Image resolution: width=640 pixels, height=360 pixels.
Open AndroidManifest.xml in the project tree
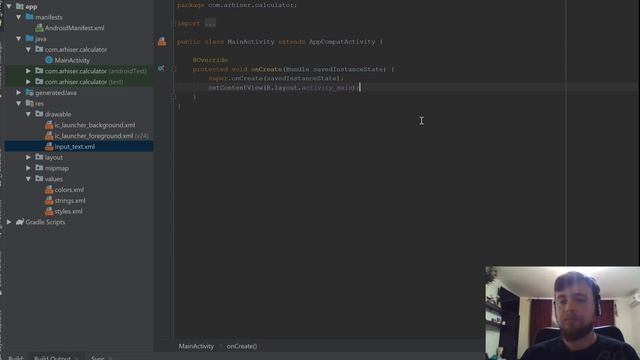[75, 28]
